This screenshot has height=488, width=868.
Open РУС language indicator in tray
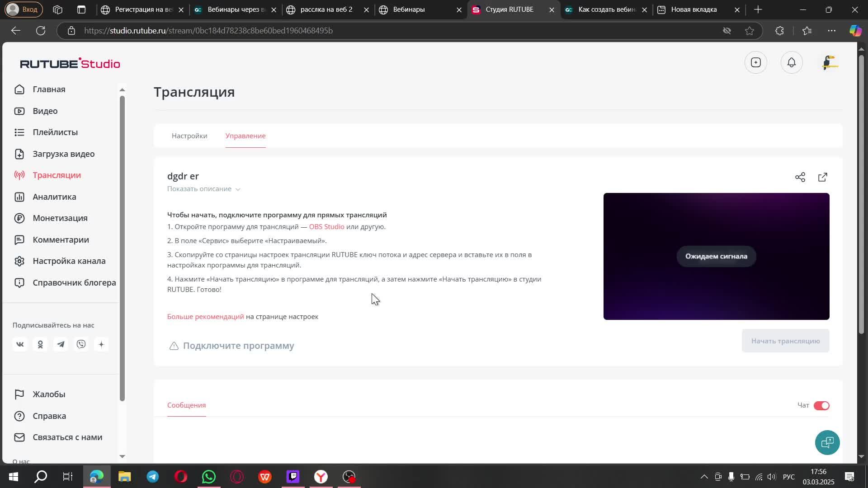[x=788, y=477]
